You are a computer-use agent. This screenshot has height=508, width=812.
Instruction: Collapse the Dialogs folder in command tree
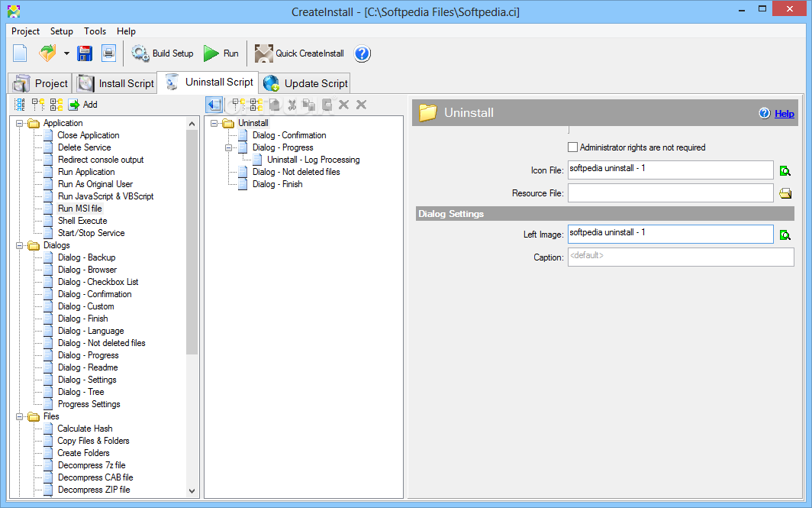(20, 246)
